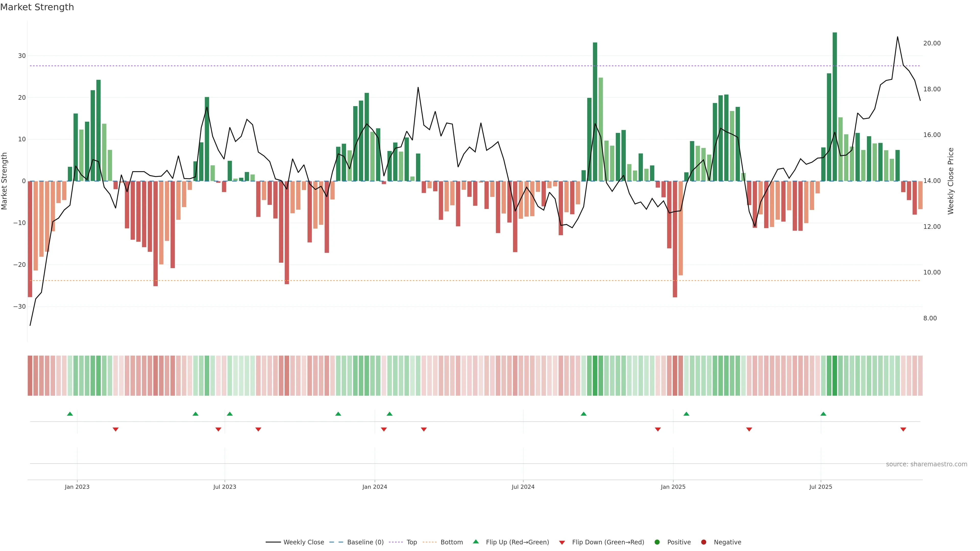Click the Market Strength chart title
The height and width of the screenshot is (551, 980).
point(37,7)
